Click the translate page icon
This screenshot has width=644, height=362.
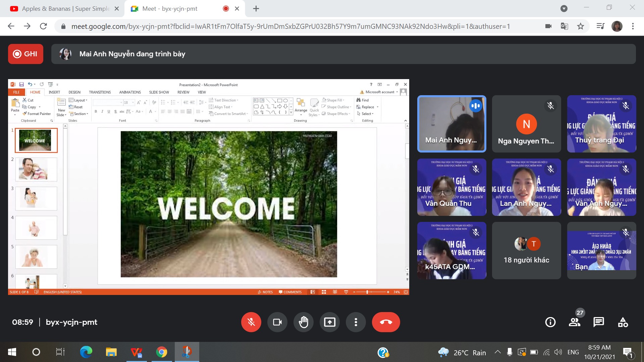point(565,26)
